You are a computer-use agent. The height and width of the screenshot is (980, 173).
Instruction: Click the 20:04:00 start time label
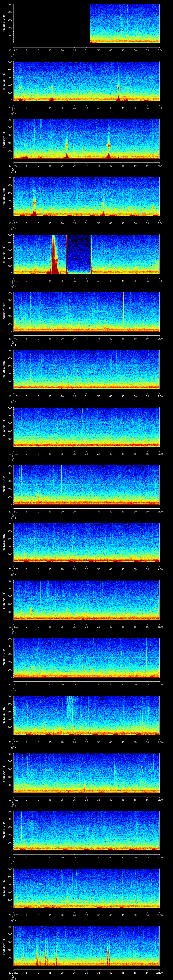tap(13, 50)
